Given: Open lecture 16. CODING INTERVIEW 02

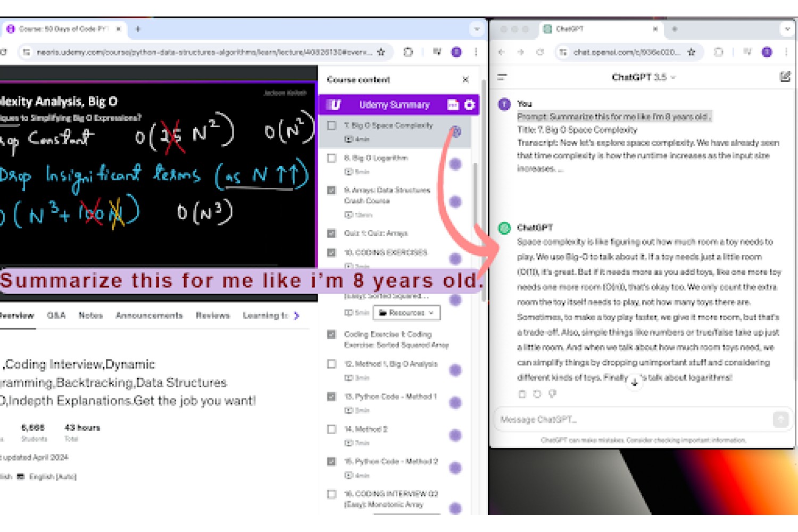Looking at the screenshot, I should click(x=390, y=499).
